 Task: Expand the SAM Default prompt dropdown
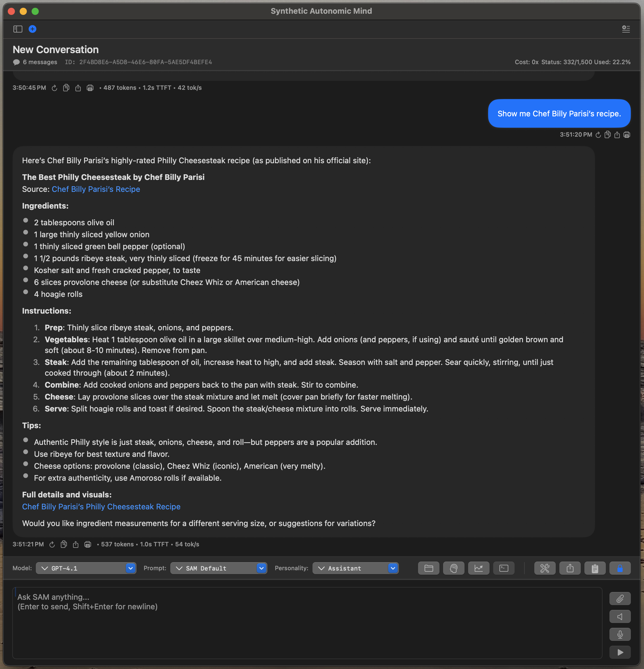tap(218, 568)
